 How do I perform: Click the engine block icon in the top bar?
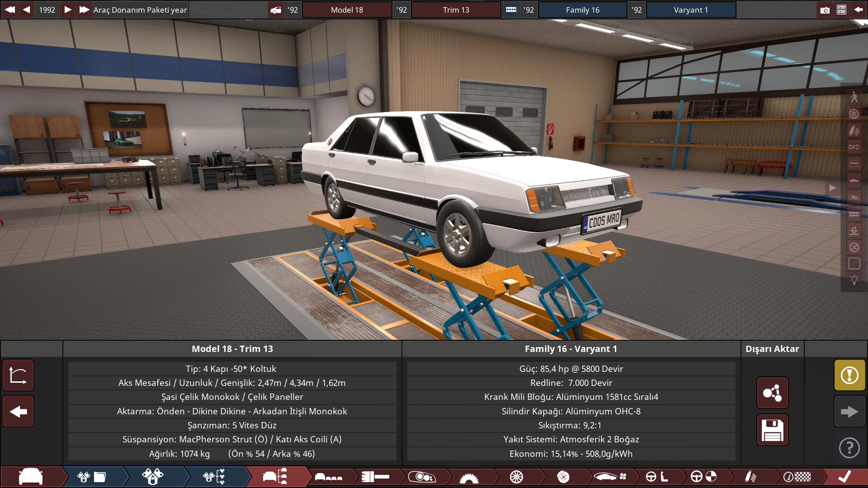click(x=511, y=10)
